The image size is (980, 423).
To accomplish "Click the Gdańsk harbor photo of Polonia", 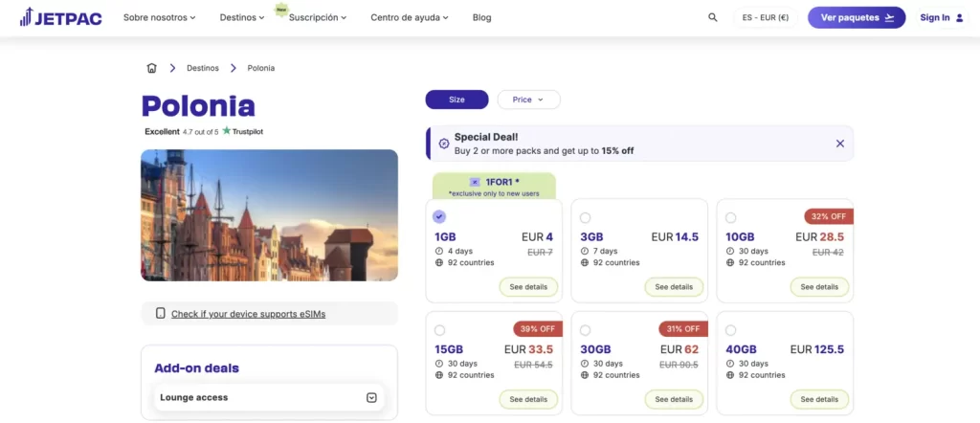I will 269,215.
